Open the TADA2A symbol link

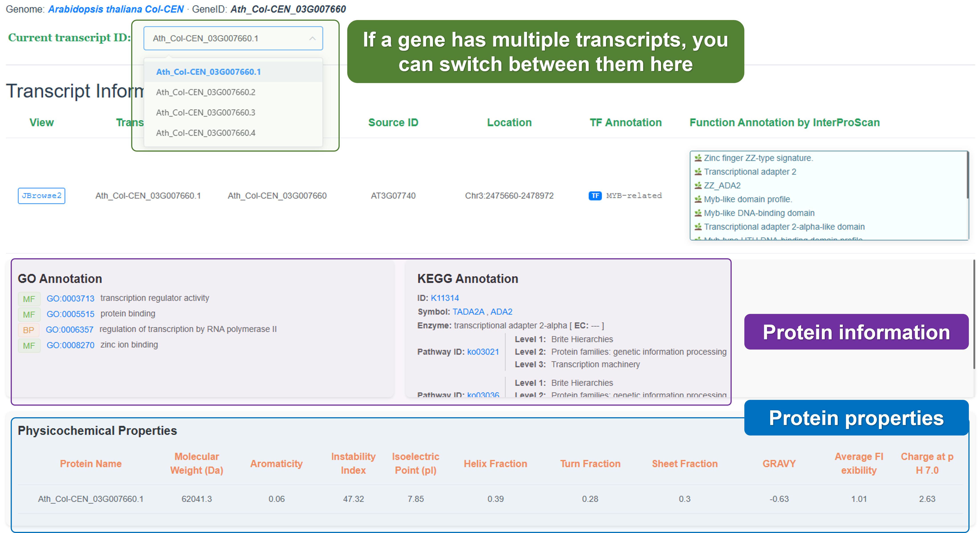[468, 312]
